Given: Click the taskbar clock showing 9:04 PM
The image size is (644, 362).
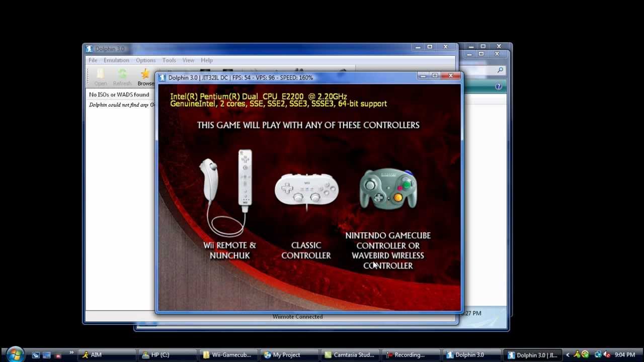Looking at the screenshot, I should [625, 355].
